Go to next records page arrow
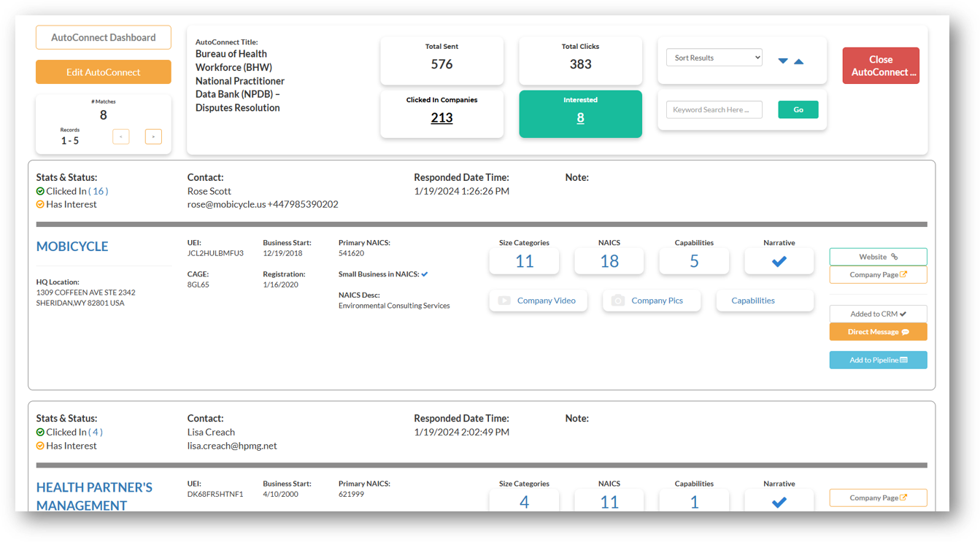Screen dimensions: 980x542 tap(153, 136)
